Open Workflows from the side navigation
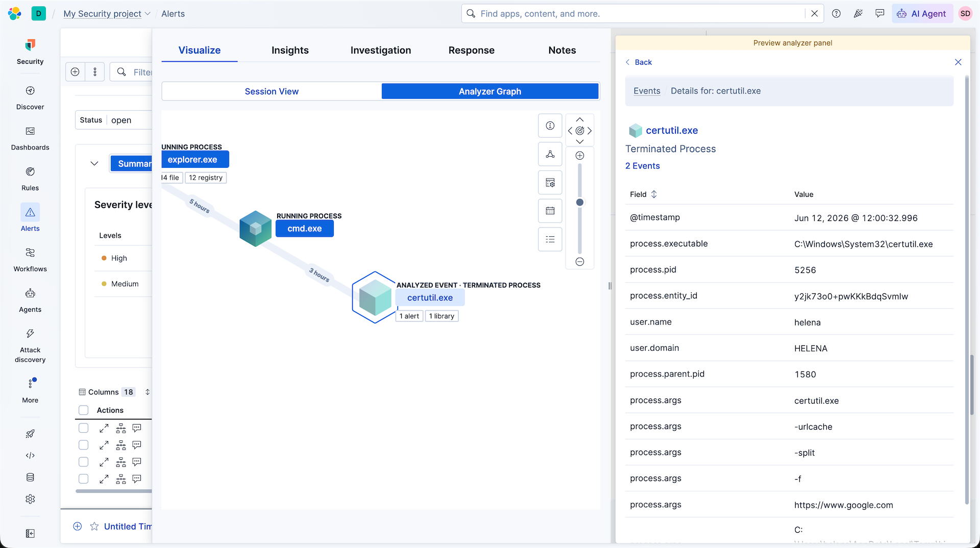Screen dimensions: 980x548 [x=30, y=259]
